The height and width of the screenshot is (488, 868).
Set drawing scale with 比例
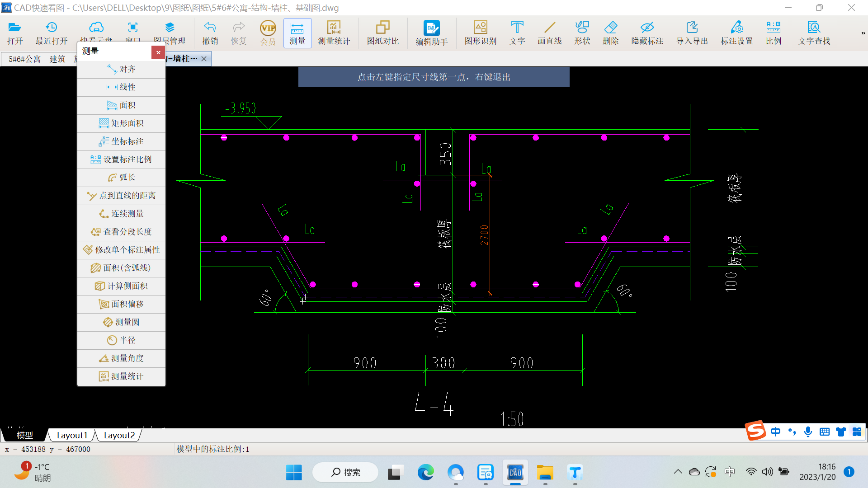point(774,33)
